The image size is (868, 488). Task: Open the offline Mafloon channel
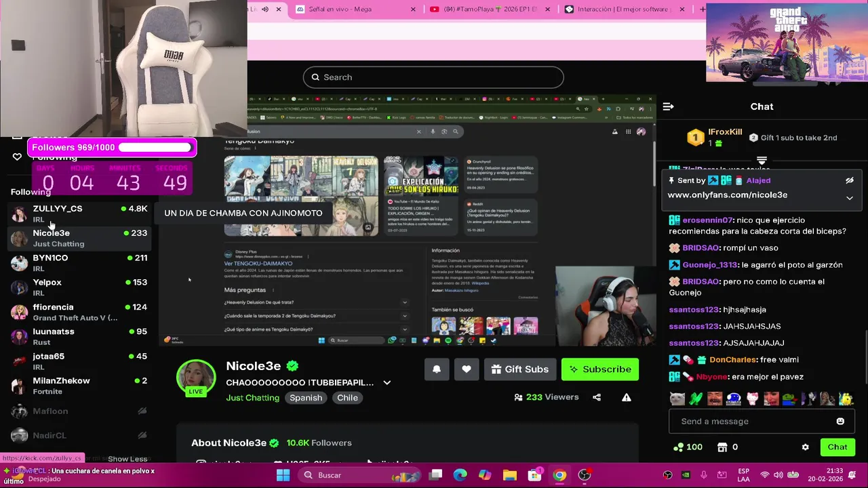(80, 411)
